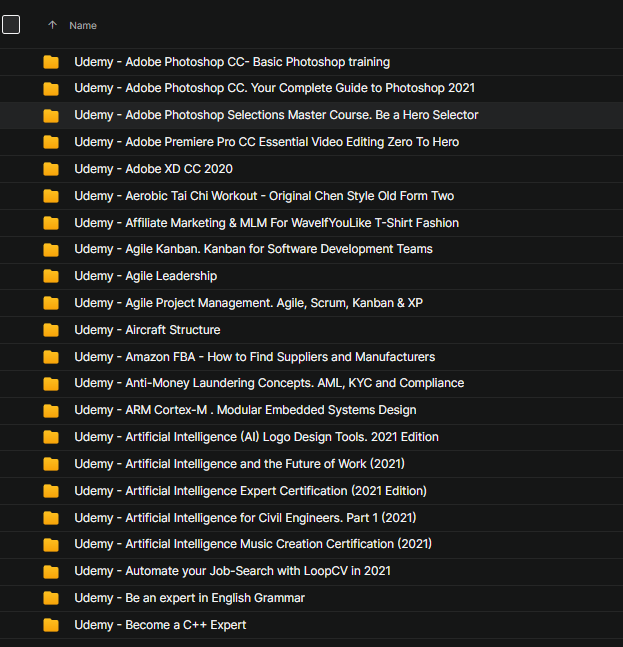
Task: Click folder icon for Aircraft Structure
Action: point(51,330)
